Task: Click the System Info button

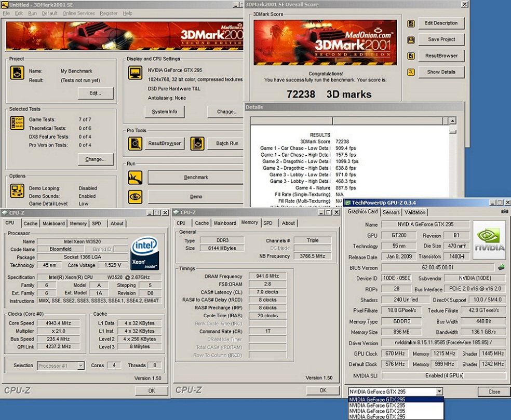Action: pos(165,112)
